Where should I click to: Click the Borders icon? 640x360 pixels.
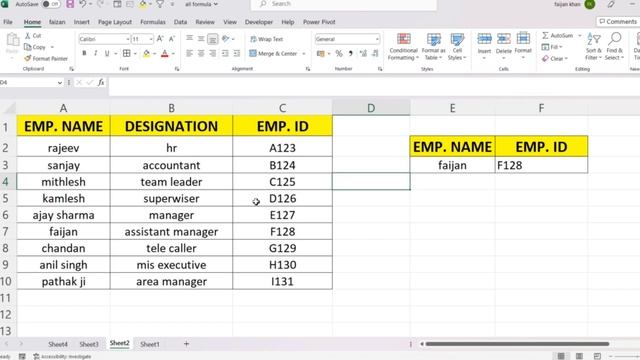[127, 53]
